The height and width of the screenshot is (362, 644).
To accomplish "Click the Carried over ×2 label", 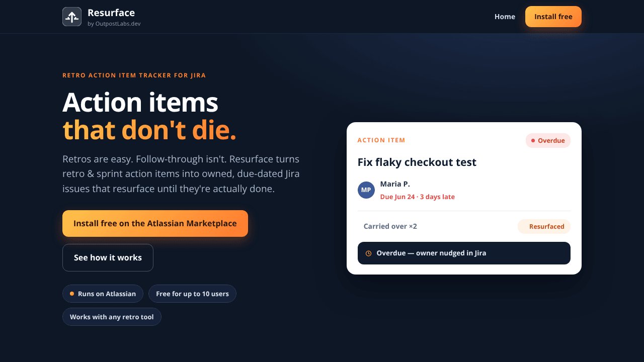I will click(x=390, y=227).
